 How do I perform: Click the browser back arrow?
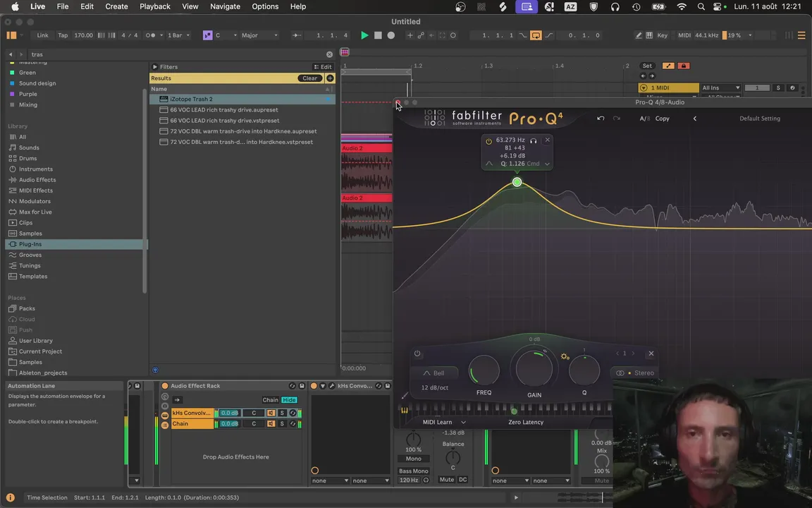click(11, 54)
